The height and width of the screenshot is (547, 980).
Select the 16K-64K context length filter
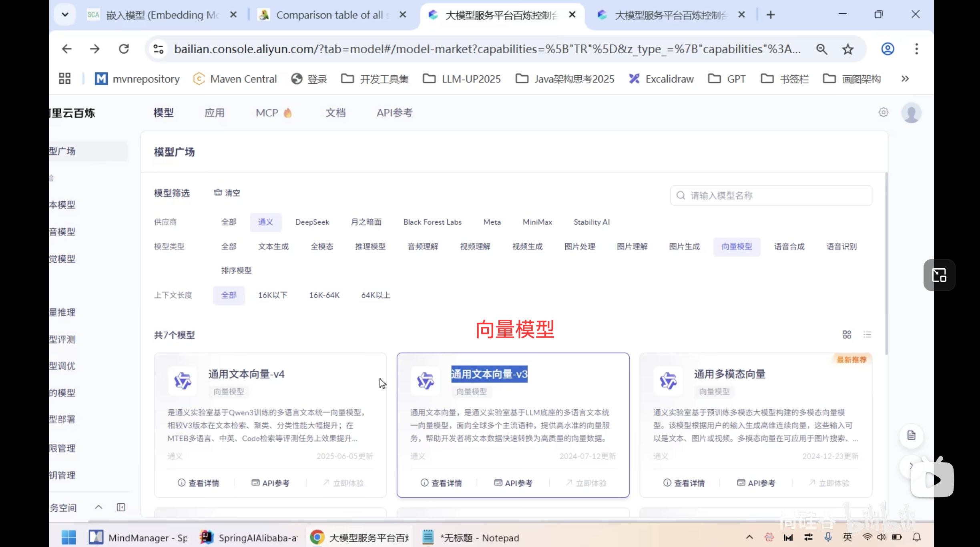[324, 295]
